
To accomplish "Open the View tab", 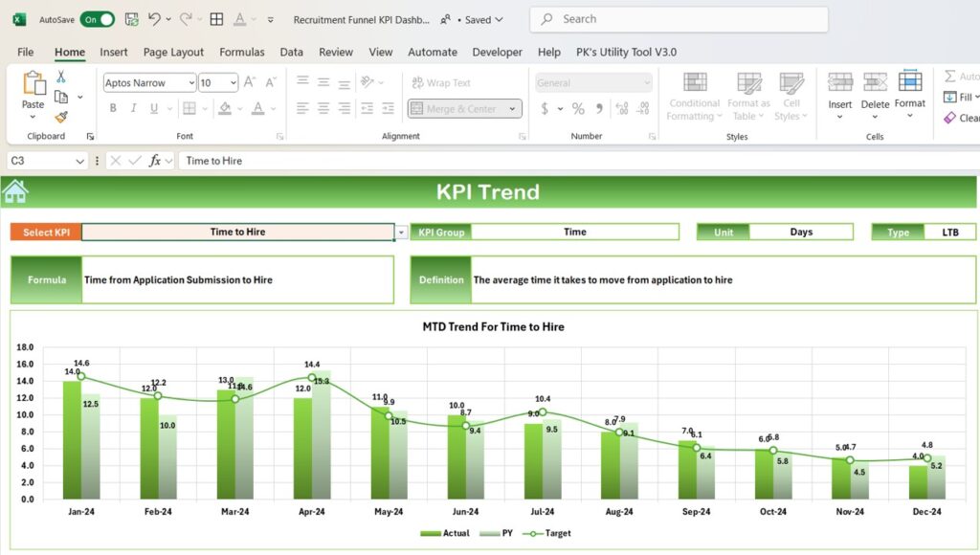I will [381, 52].
